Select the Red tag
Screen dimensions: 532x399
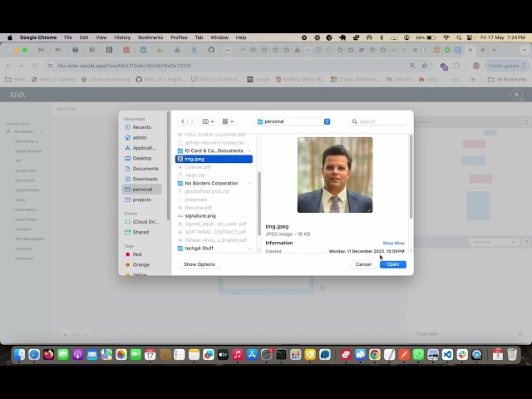136,254
